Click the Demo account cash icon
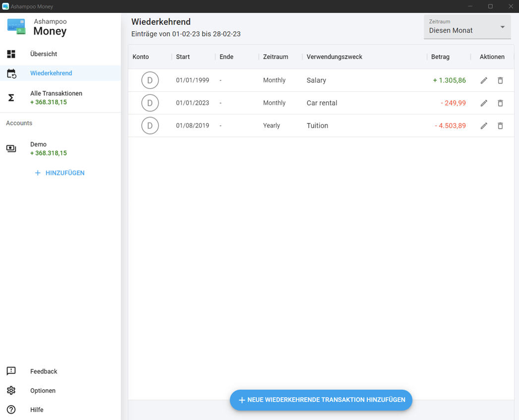Viewport: 519px width, 420px height. pyautogui.click(x=11, y=148)
